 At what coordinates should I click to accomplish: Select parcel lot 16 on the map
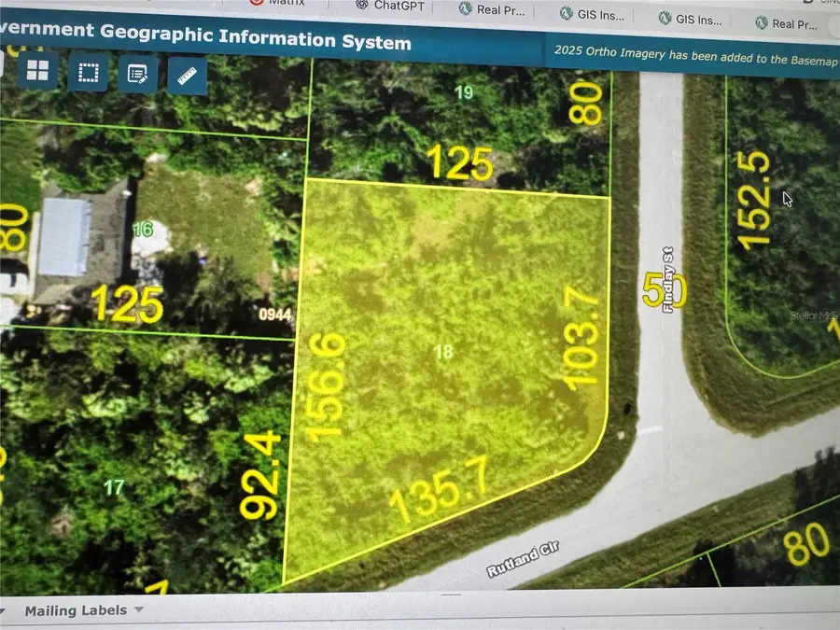pos(143,230)
